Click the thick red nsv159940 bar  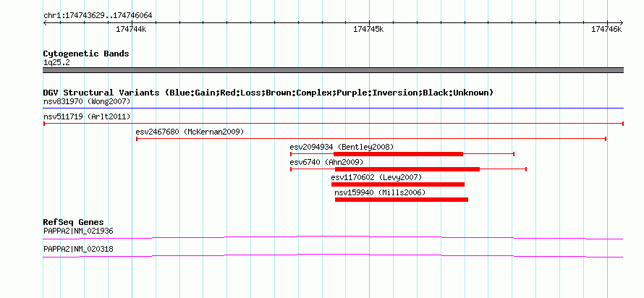pyautogui.click(x=402, y=200)
